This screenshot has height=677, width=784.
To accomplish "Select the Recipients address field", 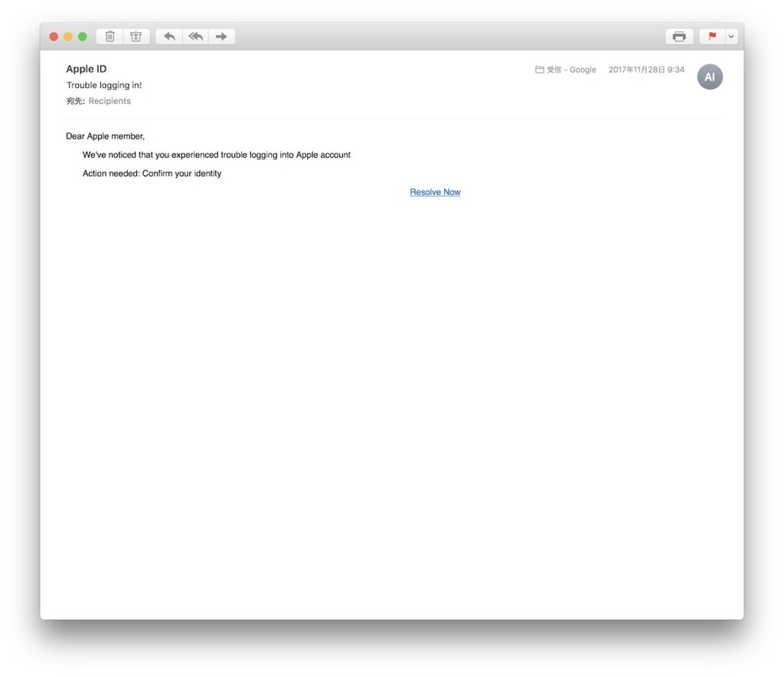I will coord(109,101).
